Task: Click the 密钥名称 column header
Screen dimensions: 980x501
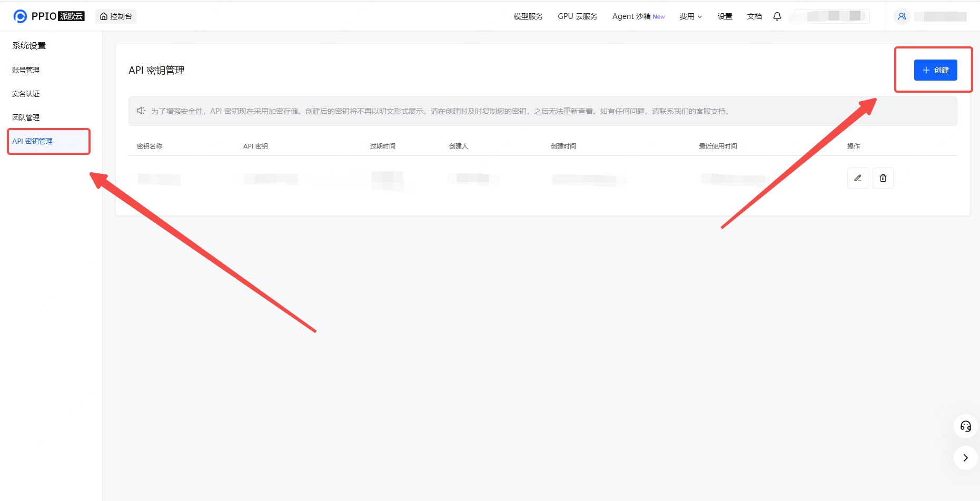Action: pyautogui.click(x=150, y=146)
